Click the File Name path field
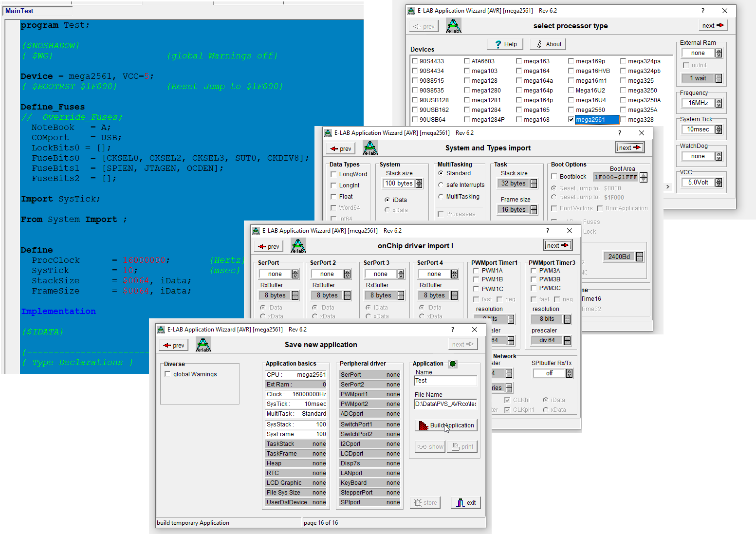Viewport: 756px width, 534px height. coord(445,404)
